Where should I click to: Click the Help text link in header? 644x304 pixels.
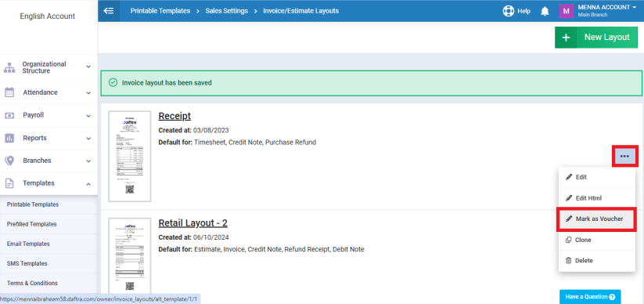pyautogui.click(x=523, y=11)
